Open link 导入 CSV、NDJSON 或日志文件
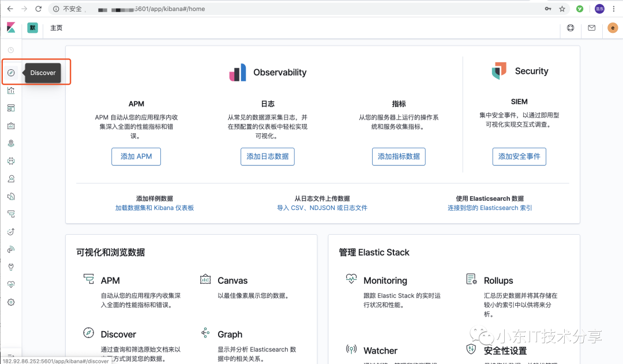The width and height of the screenshot is (623, 364). coord(322,208)
